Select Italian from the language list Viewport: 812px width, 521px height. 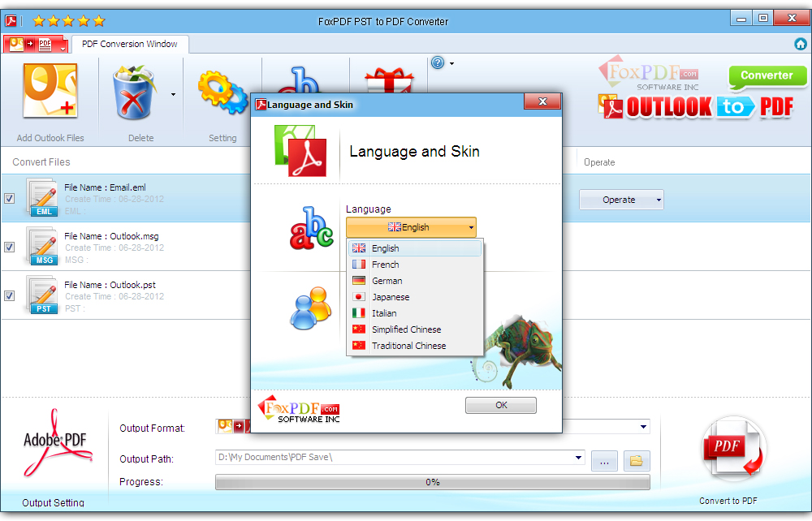pyautogui.click(x=415, y=313)
